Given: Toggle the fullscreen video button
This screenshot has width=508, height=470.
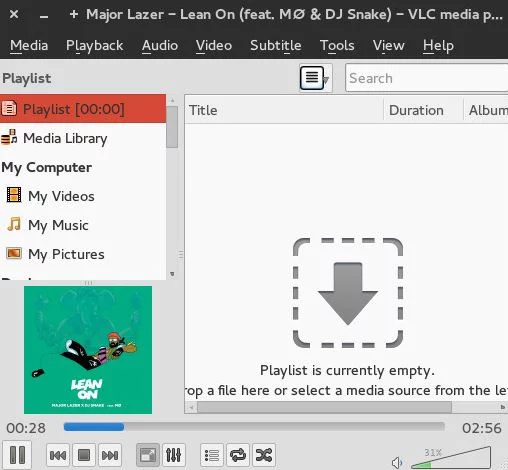Looking at the screenshot, I should [x=148, y=455].
